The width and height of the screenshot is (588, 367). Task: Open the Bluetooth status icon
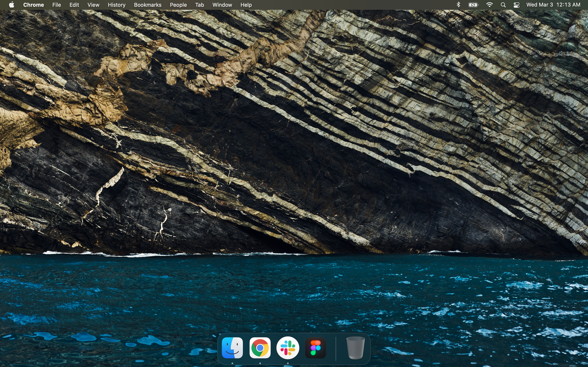point(458,5)
